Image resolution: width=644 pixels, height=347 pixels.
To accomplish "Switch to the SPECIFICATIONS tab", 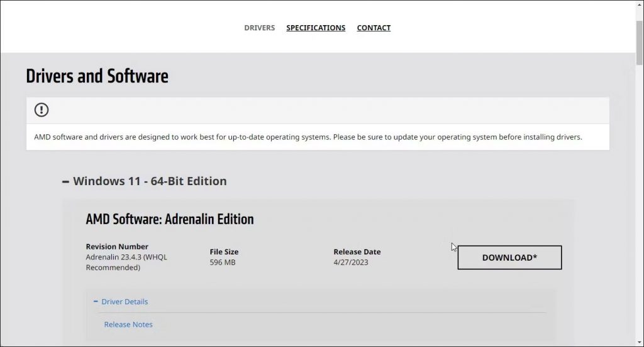I will click(x=316, y=28).
